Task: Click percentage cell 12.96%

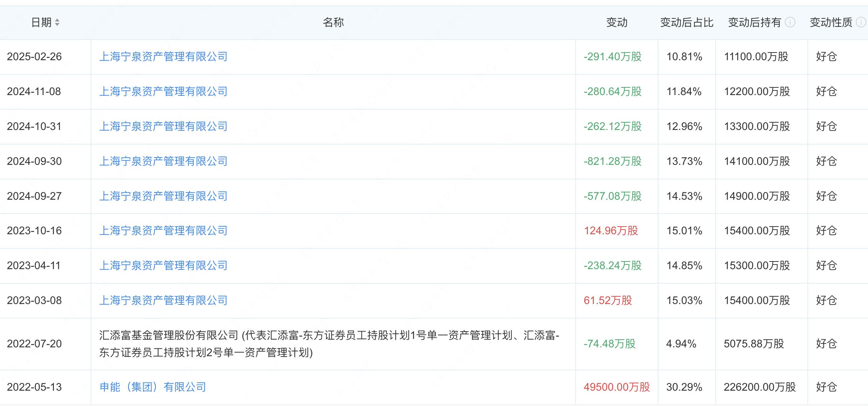Action: click(684, 127)
